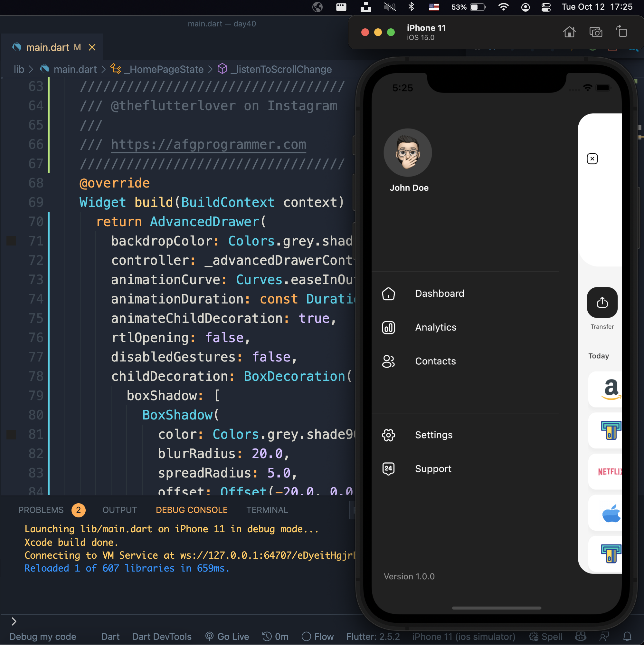Open macOS Control Center toggles icon
Image resolution: width=644 pixels, height=645 pixels.
(546, 7)
